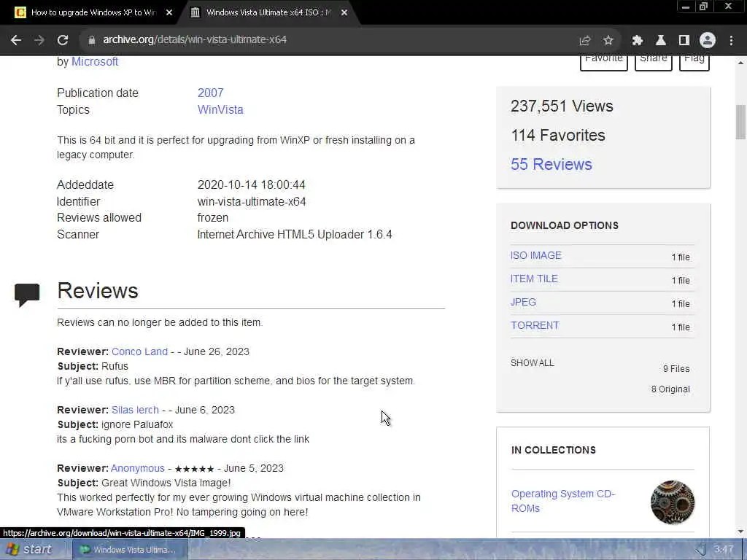Select the identifier text win-vista-ultimate-x64
The height and width of the screenshot is (560, 747).
tap(252, 201)
